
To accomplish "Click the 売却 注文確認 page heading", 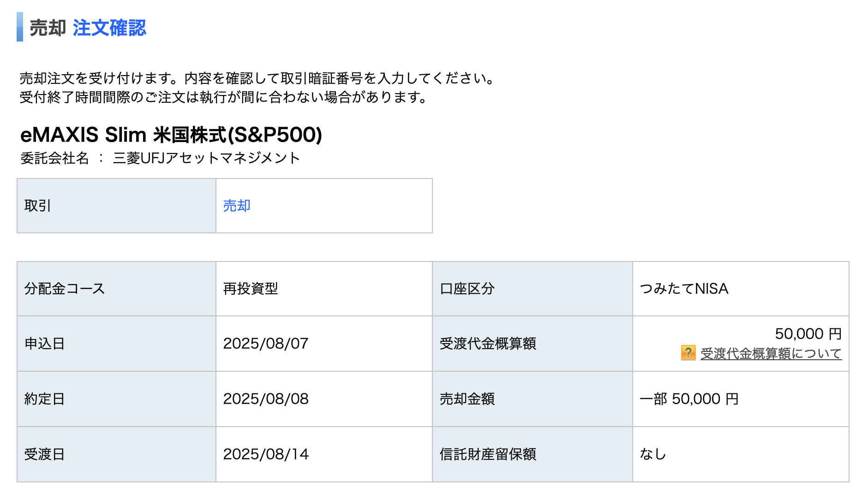I will pos(88,28).
